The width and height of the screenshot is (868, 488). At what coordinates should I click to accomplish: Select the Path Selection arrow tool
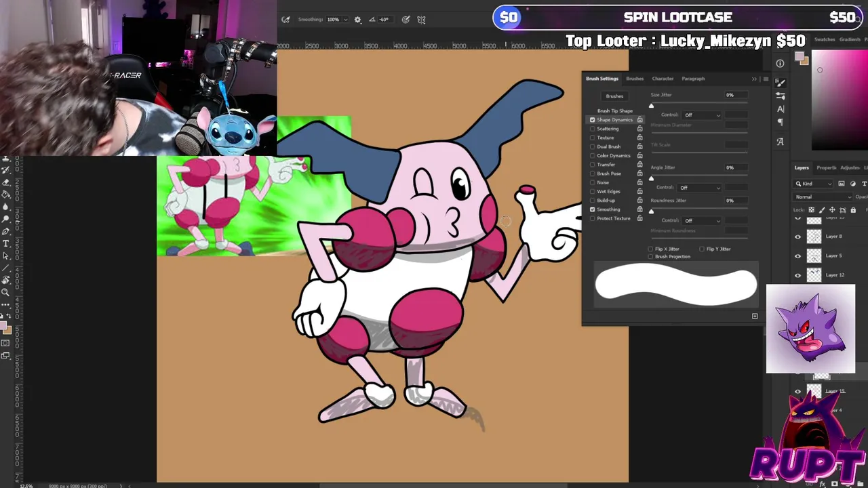[6, 256]
